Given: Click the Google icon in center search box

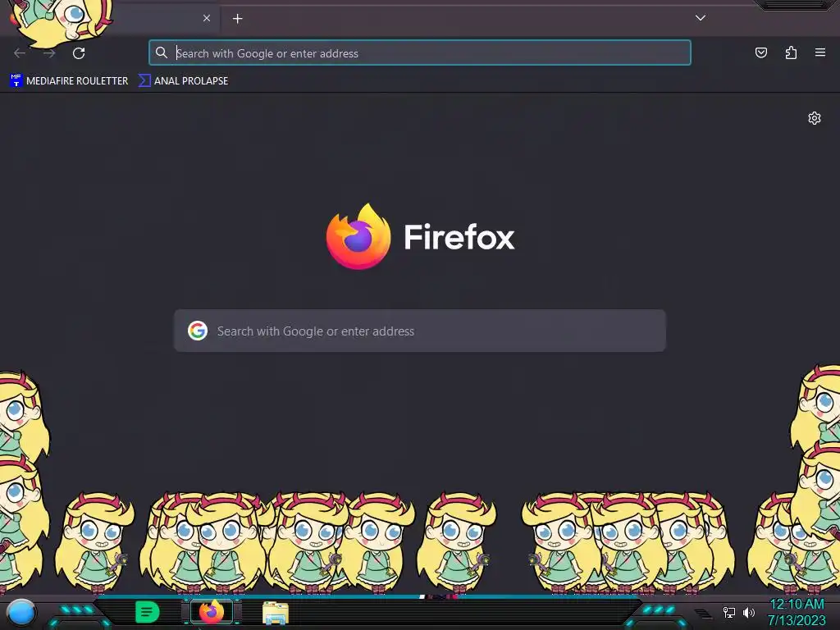Looking at the screenshot, I should pos(198,331).
